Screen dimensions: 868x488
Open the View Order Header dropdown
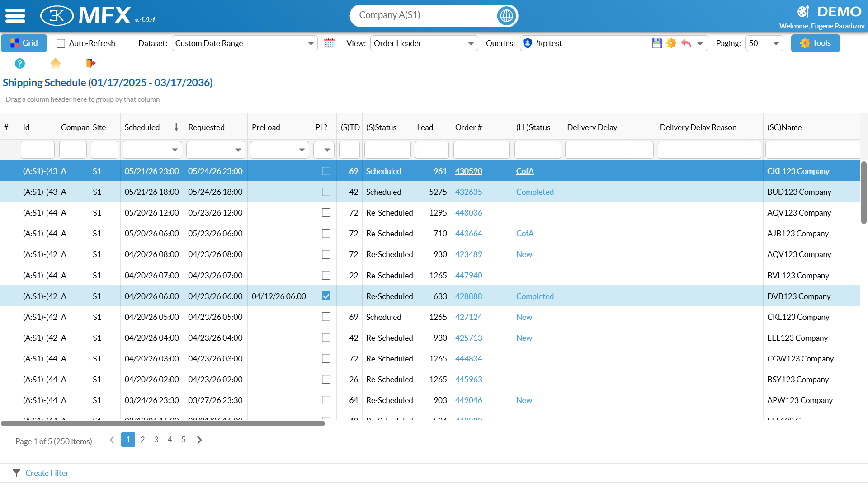424,43
